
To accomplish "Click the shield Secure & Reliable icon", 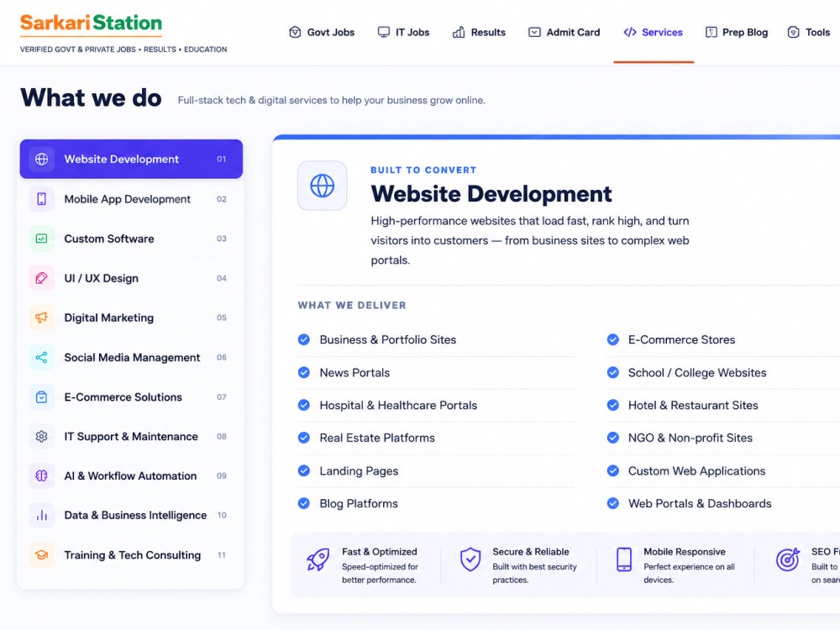I will click(470, 559).
